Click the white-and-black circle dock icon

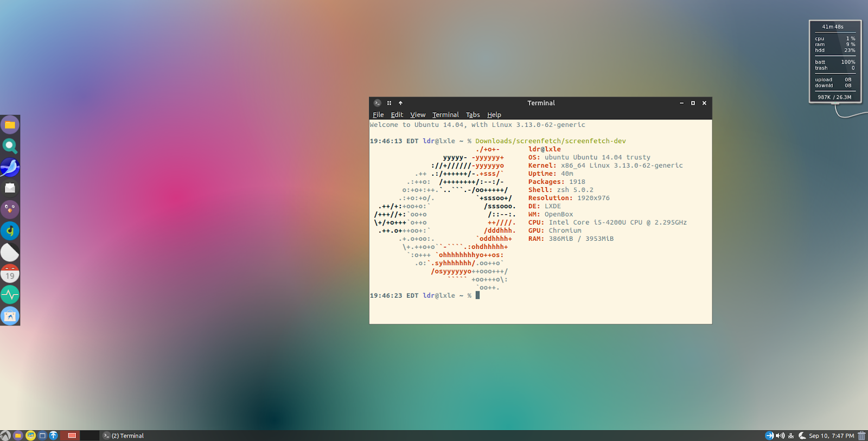point(10,252)
